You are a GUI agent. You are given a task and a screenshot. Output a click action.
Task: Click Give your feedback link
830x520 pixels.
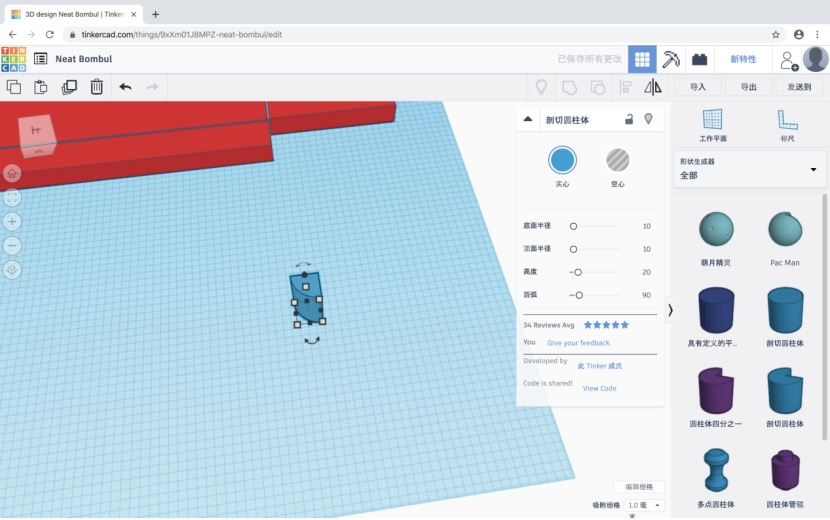[579, 343]
